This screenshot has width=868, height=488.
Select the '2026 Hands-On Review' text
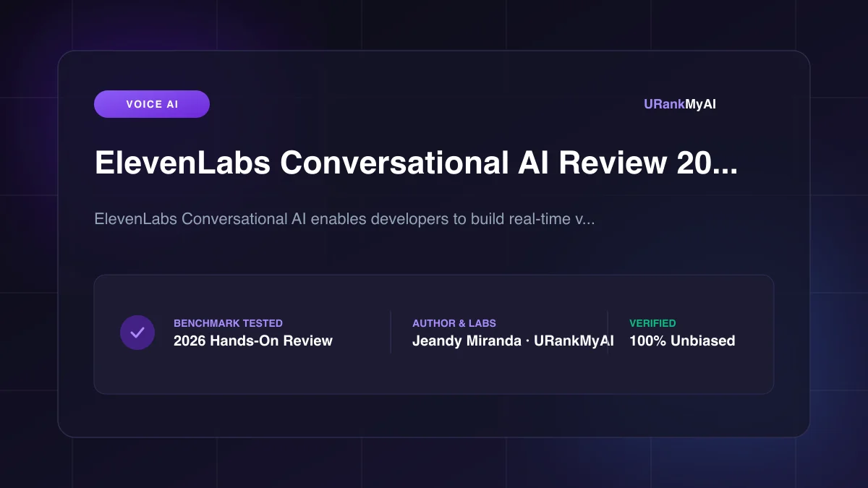(x=253, y=341)
